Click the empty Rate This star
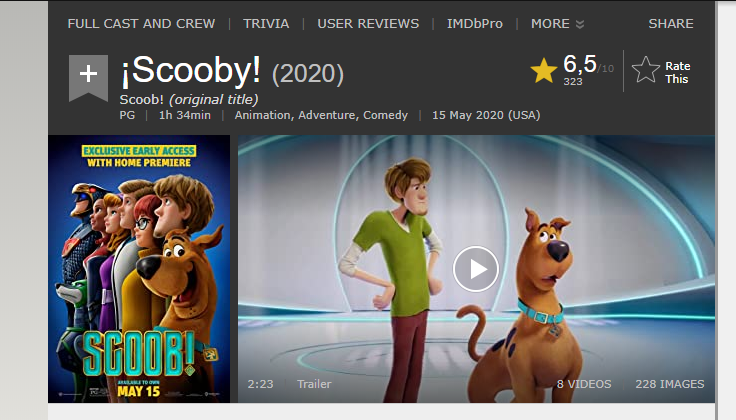 coord(646,70)
